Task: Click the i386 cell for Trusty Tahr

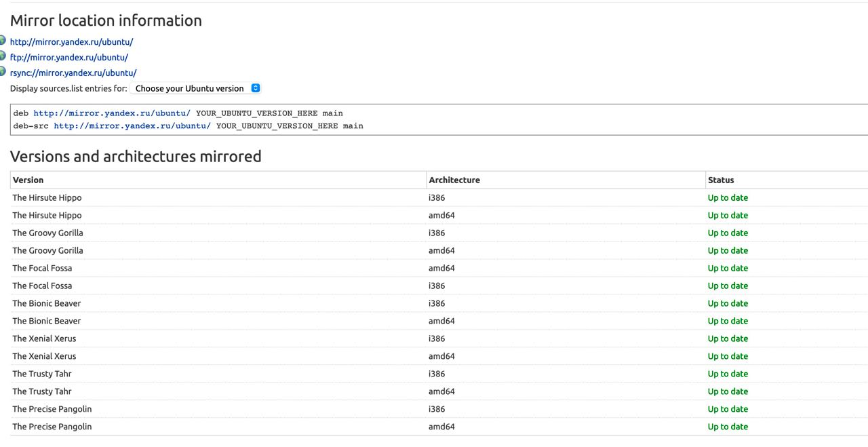Action: 437,374
